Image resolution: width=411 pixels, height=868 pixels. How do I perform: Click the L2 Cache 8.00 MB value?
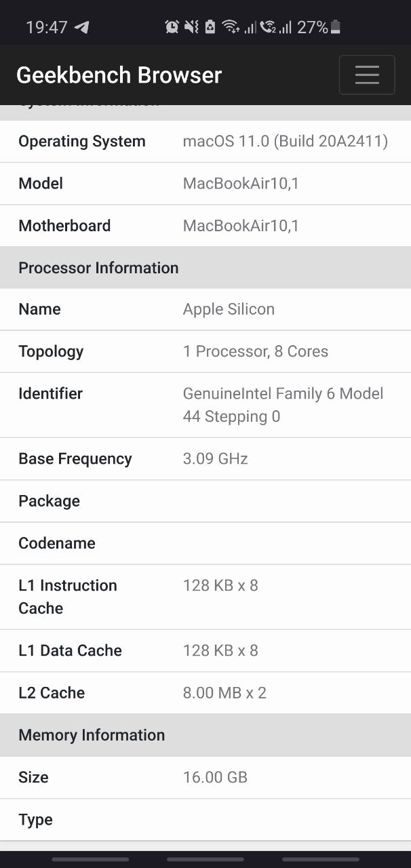[224, 693]
